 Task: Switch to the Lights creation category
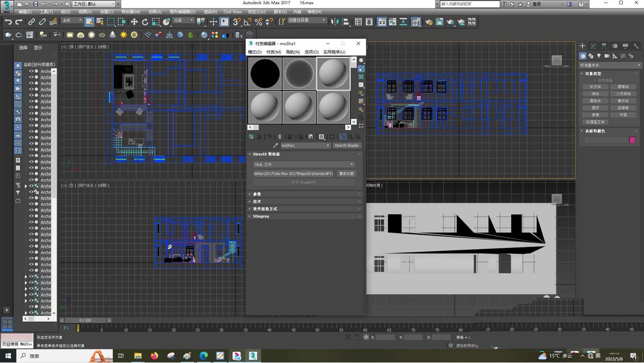[x=599, y=56]
